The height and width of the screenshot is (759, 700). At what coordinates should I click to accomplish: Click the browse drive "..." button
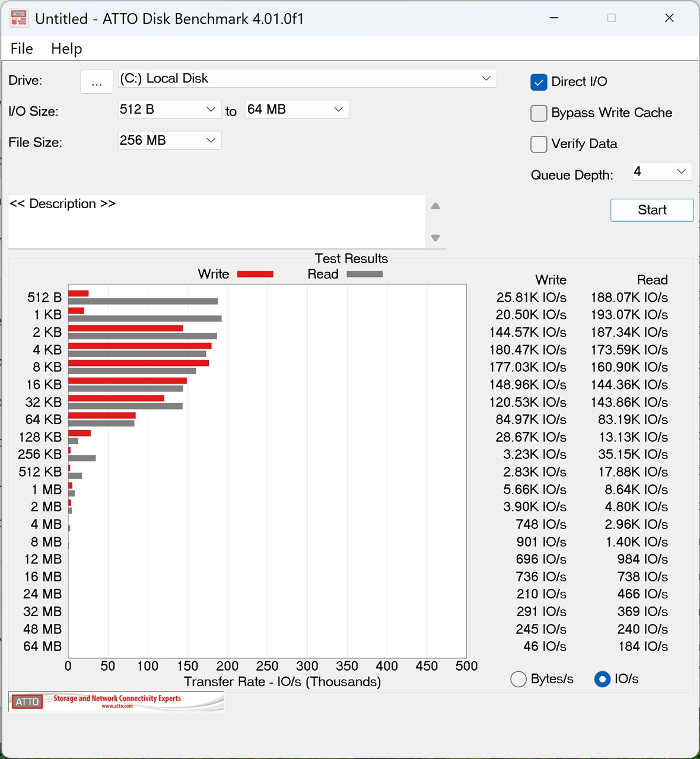point(97,82)
